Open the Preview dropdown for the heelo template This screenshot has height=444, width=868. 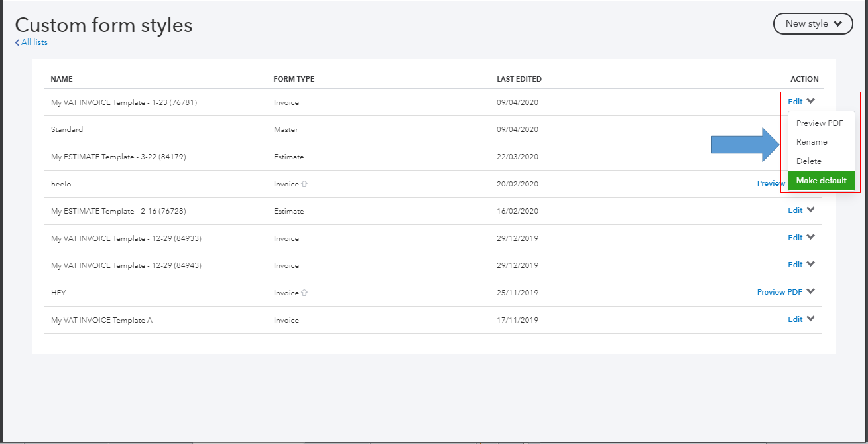771,183
